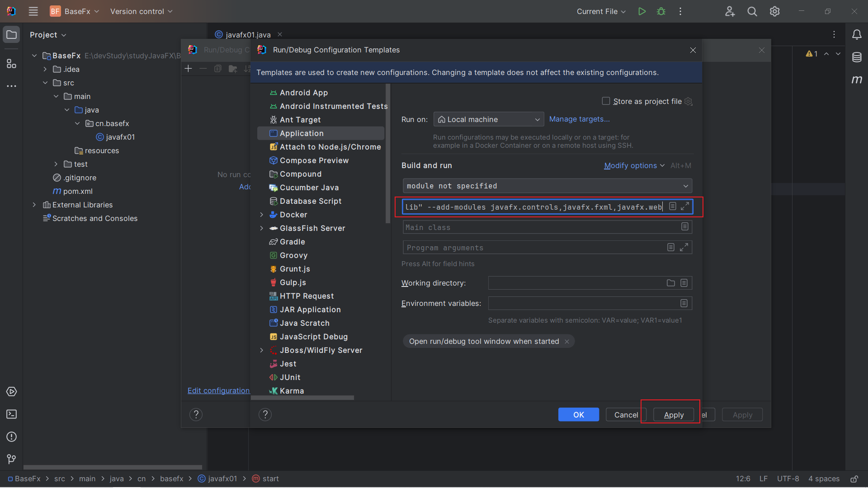Open the Problems tool window
The width and height of the screenshot is (868, 488).
(11, 437)
